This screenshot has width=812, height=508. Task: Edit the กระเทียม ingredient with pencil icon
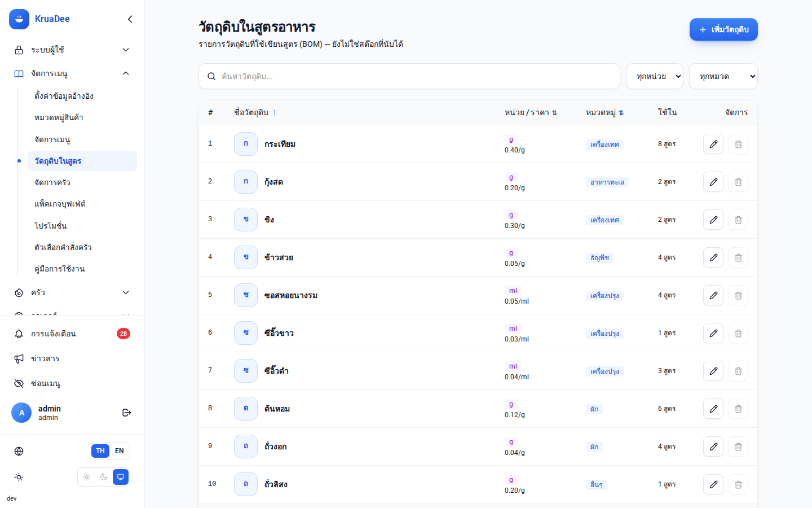point(713,144)
